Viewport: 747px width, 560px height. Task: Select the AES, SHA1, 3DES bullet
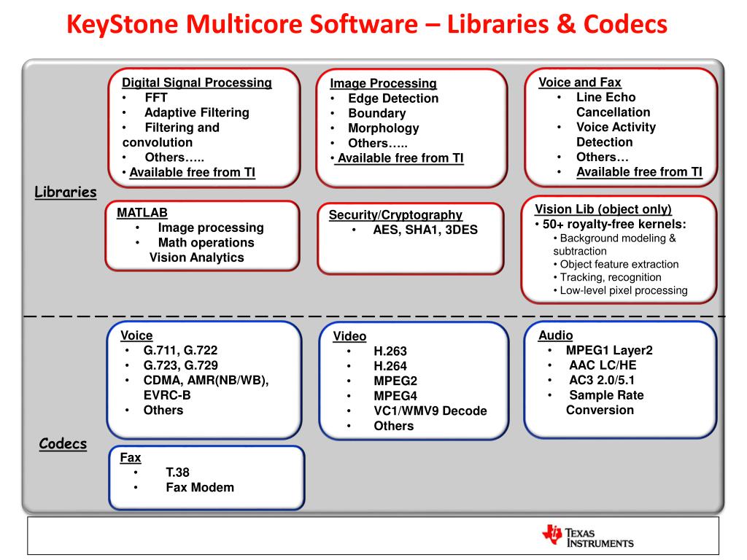(x=425, y=230)
